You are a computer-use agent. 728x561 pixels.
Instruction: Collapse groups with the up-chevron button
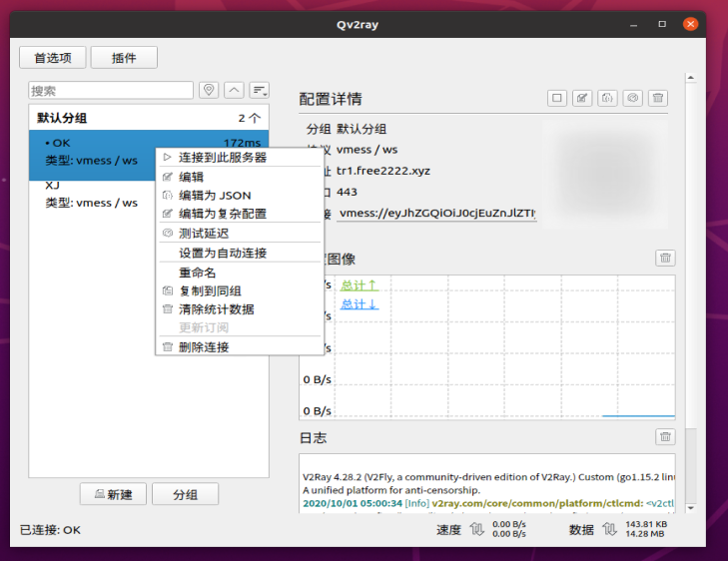click(x=234, y=90)
